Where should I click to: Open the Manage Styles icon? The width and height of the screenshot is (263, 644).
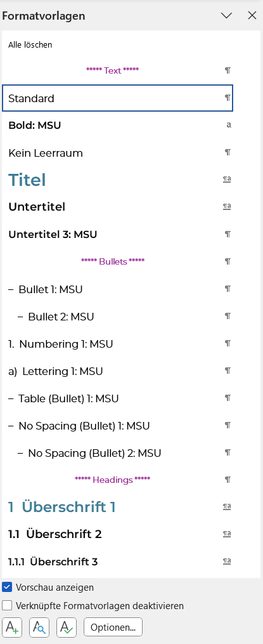click(67, 627)
